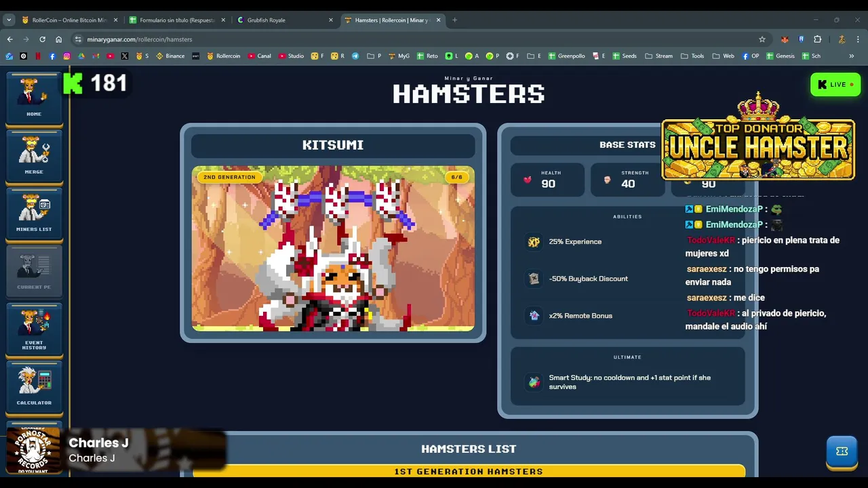Open the Binance bookmark
The height and width of the screenshot is (488, 868).
point(170,56)
